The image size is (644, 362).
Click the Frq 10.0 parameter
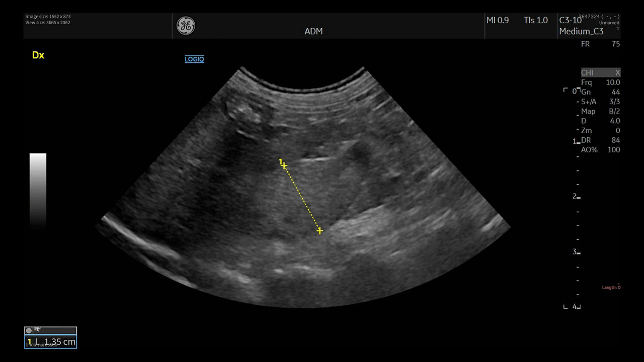(600, 82)
